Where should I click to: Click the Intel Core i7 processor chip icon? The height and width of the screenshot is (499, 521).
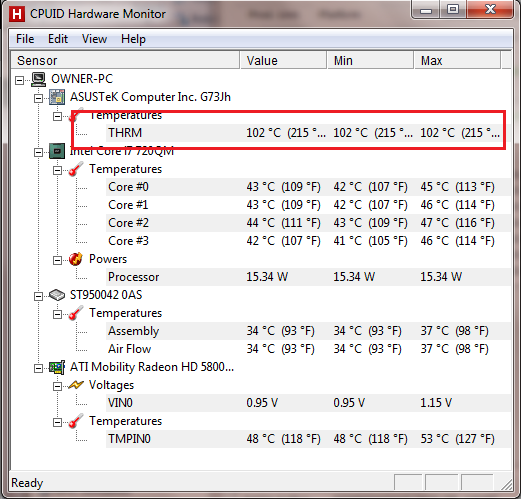click(x=57, y=151)
